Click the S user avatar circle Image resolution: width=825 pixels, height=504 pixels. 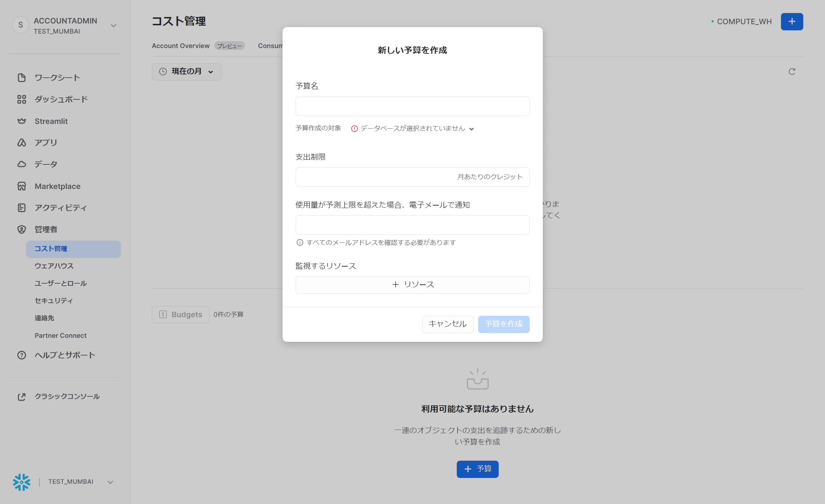[x=21, y=25]
